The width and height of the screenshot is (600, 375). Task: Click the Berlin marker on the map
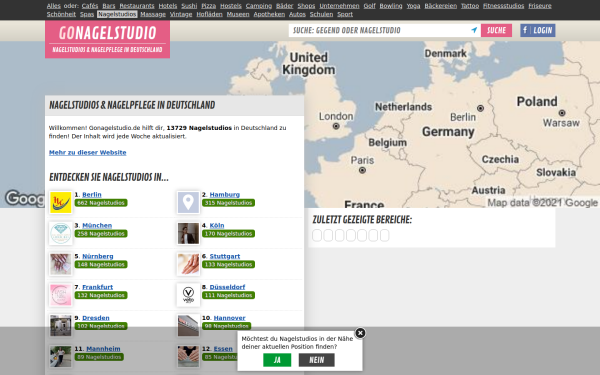tap(480, 108)
